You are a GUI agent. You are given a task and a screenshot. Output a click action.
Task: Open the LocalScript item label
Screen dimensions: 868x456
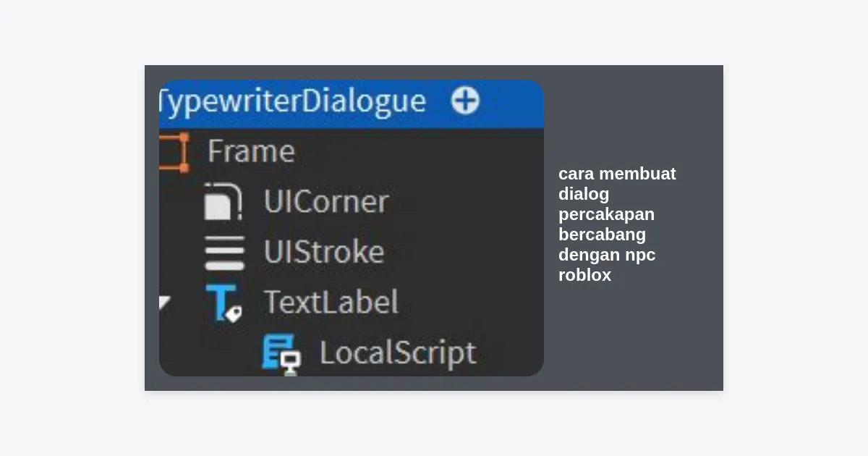(398, 353)
